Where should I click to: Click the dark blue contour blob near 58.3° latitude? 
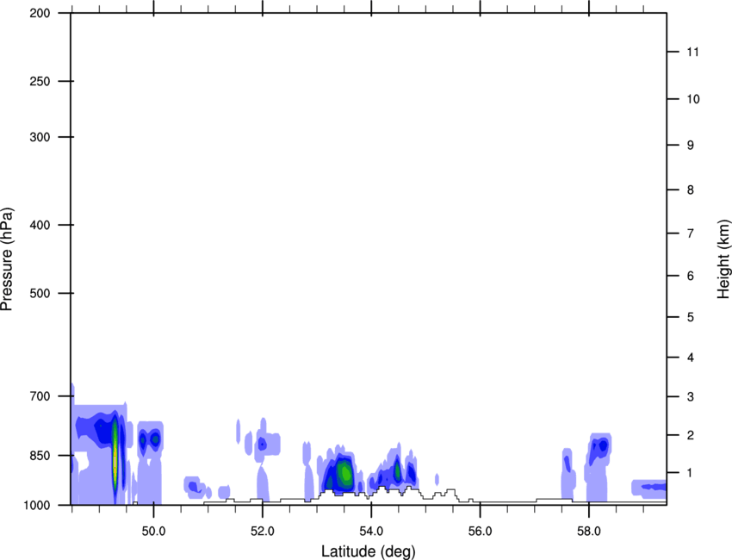[603, 445]
